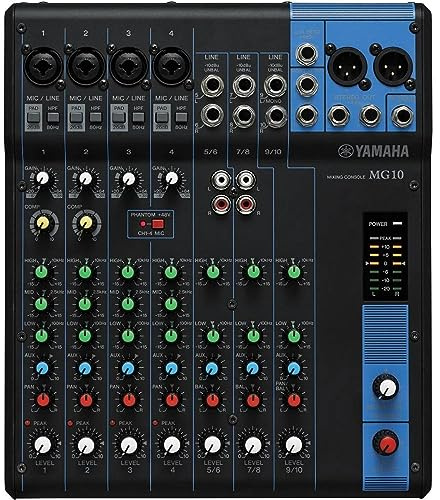Click the channel 1 PEAK indicator LED
Viewport: 440px width, 500px height.
coord(28,423)
